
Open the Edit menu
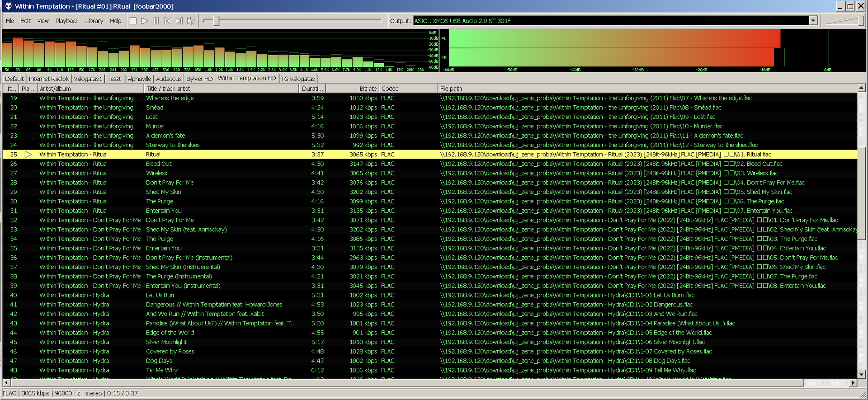click(x=25, y=21)
